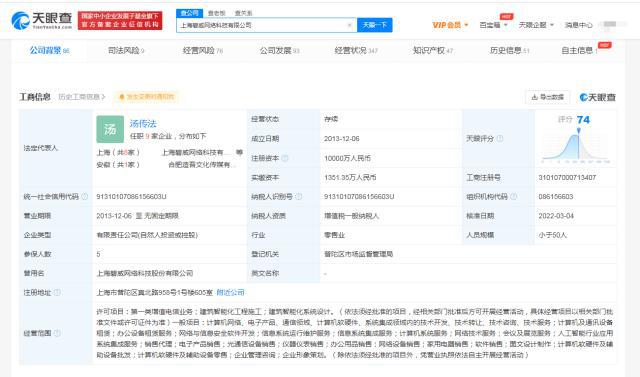Click the blurred user avatar in header
640x377 pixels.
(610, 25)
